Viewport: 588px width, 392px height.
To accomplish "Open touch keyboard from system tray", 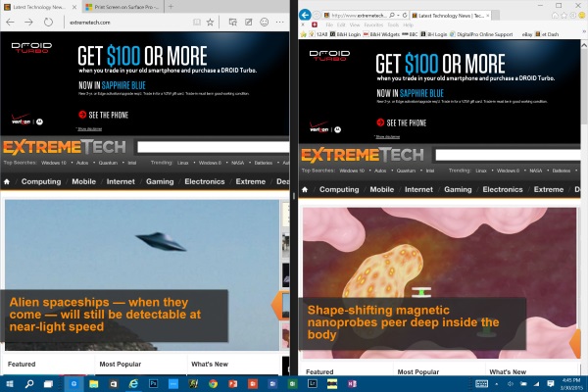I will tap(481, 384).
